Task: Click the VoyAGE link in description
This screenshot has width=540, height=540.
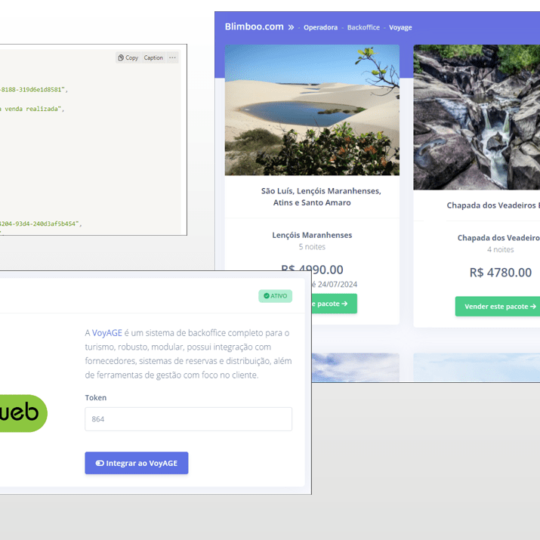Action: tap(107, 333)
